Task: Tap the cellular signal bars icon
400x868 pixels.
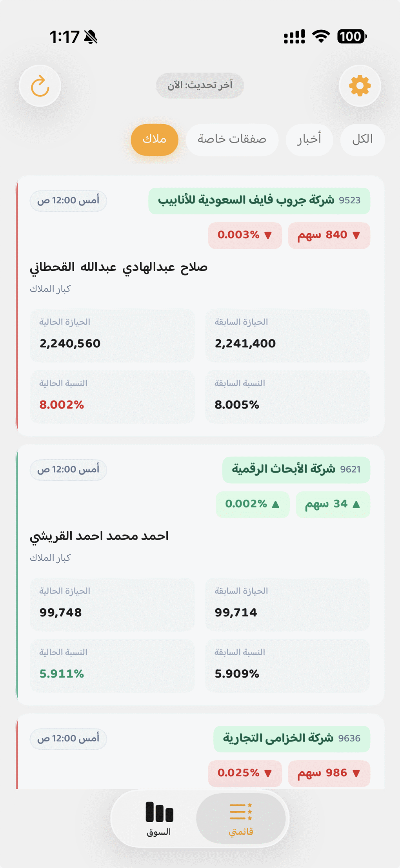Action: pos(294,37)
